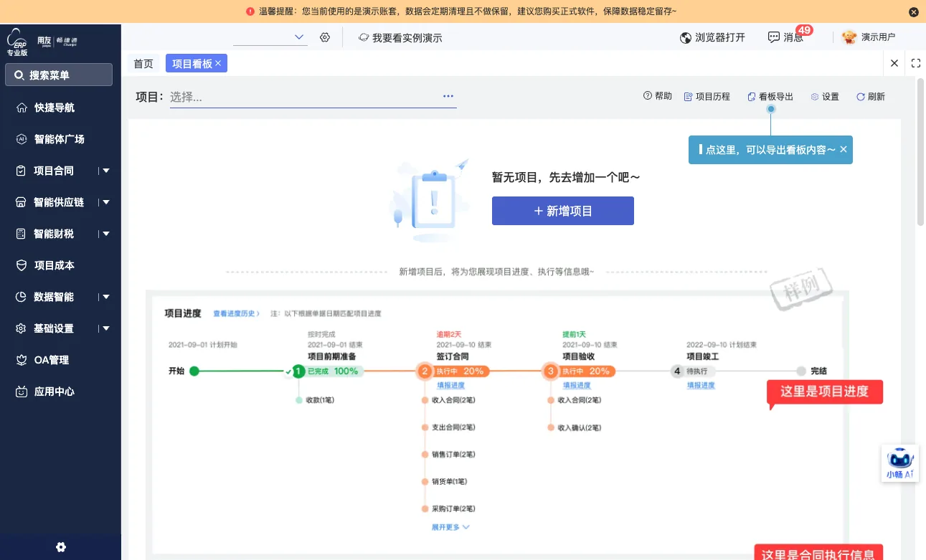The image size is (926, 560).
Task: Click 填报进度 under 签订合同
Action: point(451,386)
